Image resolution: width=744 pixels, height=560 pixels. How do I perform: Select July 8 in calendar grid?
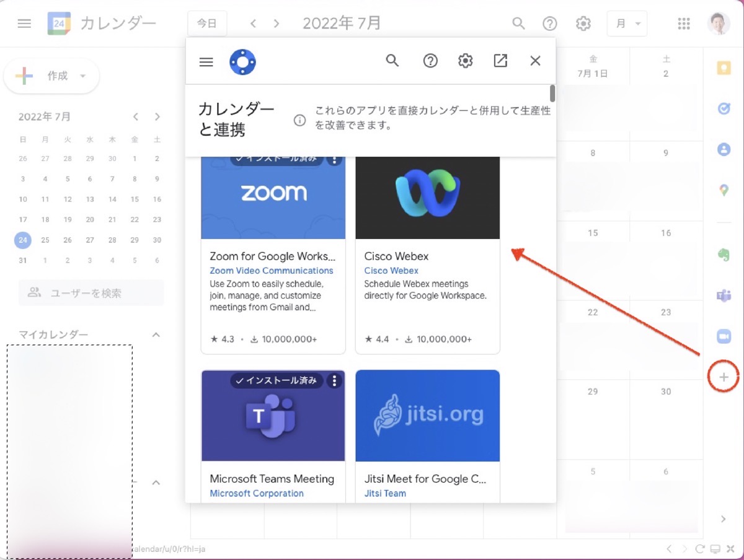pos(593,153)
